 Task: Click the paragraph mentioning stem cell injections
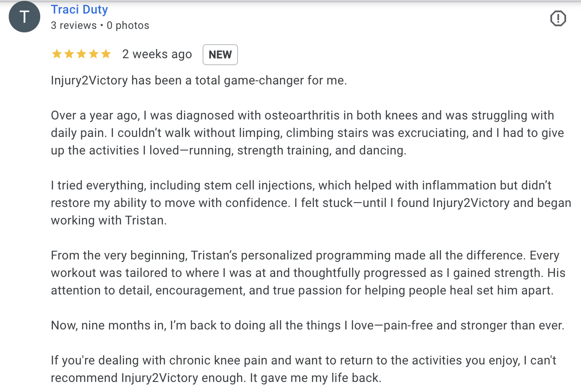311,203
